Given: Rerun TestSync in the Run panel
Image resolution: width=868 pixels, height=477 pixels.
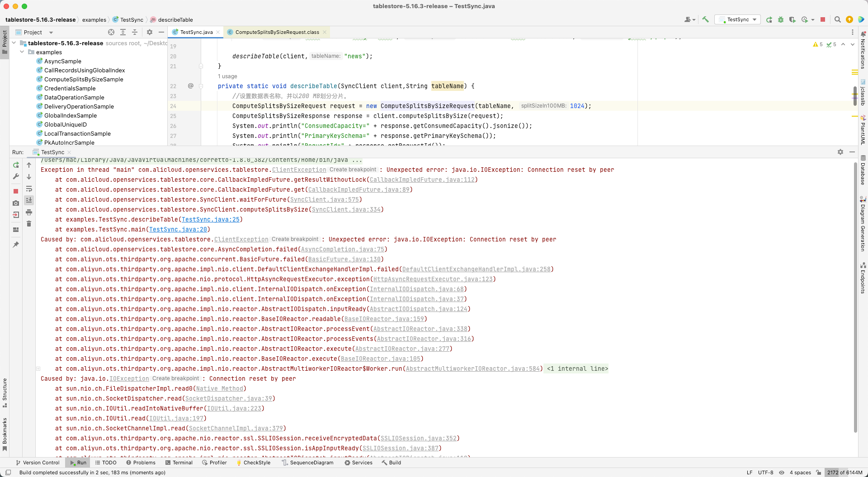Looking at the screenshot, I should click(16, 165).
